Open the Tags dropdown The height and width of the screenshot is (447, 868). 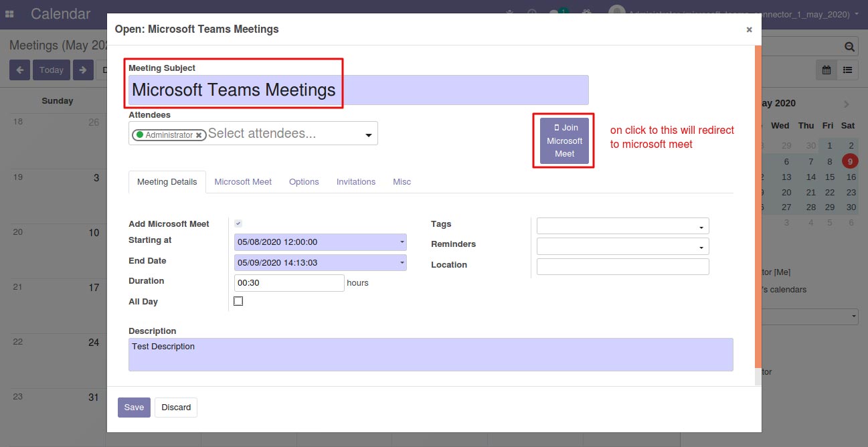(701, 227)
